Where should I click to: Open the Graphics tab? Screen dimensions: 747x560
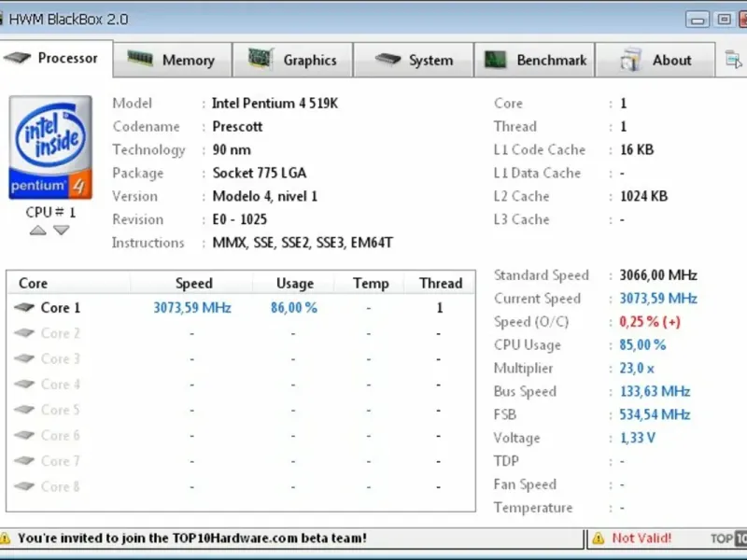pos(292,60)
